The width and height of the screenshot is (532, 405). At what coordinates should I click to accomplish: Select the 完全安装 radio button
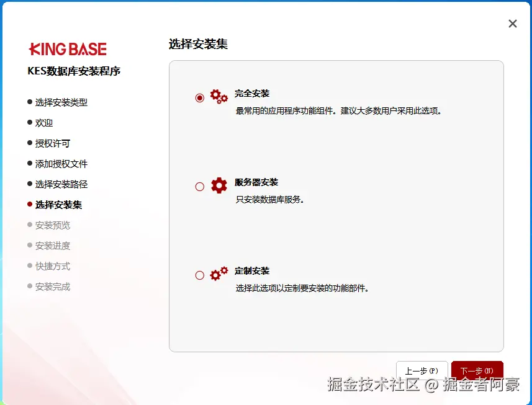(200, 98)
